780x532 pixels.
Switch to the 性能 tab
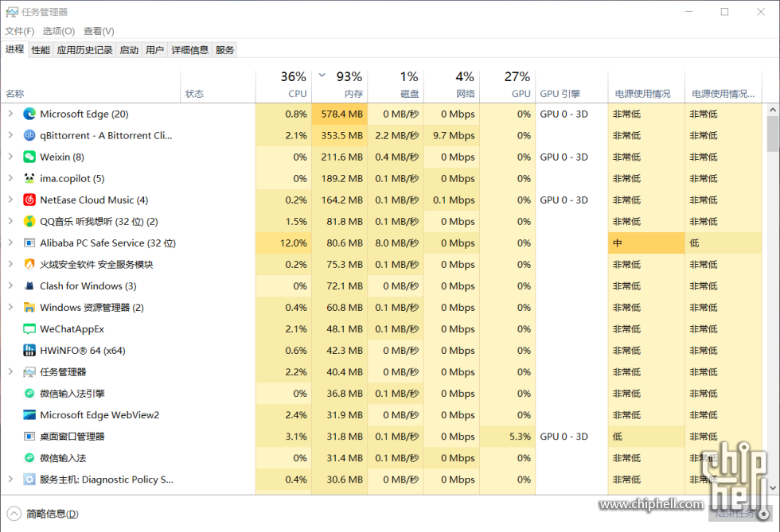point(41,50)
